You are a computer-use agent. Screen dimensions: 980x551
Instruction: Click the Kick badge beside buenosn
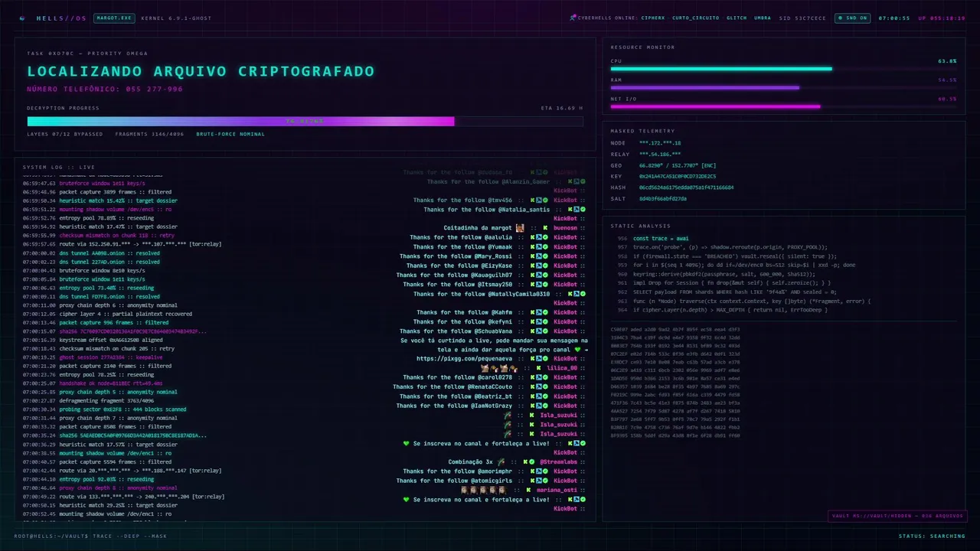click(x=546, y=228)
